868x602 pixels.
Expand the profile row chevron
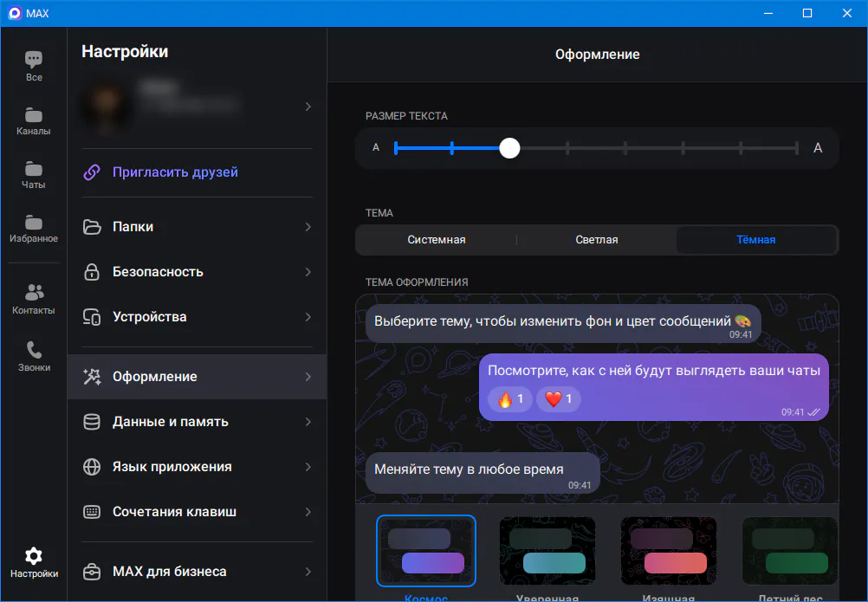click(308, 107)
